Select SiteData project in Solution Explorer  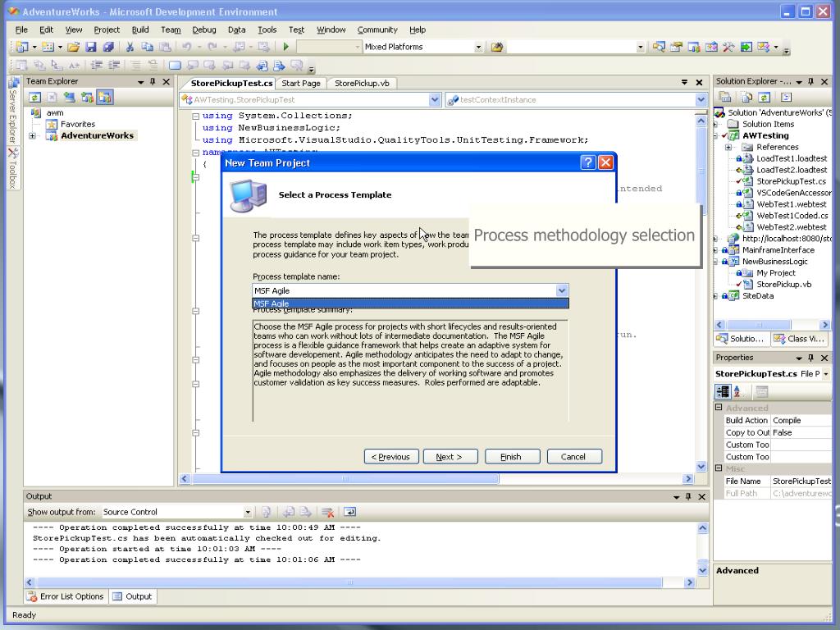point(757,295)
